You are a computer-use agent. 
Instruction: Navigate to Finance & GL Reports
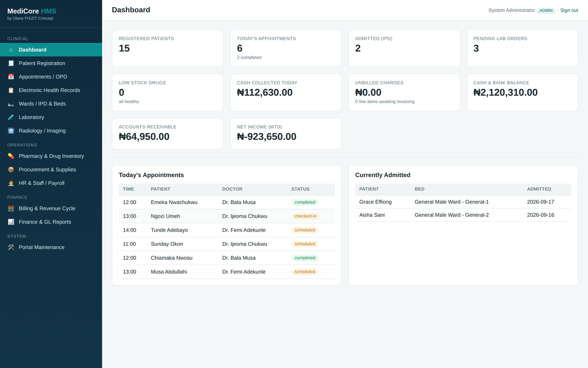(51, 222)
